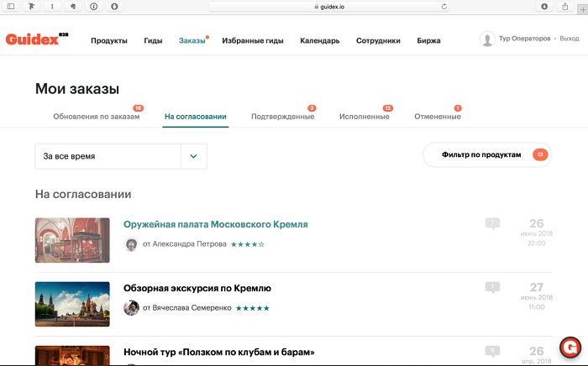Image resolution: width=588 pixels, height=366 pixels.
Task: Open comments for Обзорная экскурсия order
Action: (492, 288)
